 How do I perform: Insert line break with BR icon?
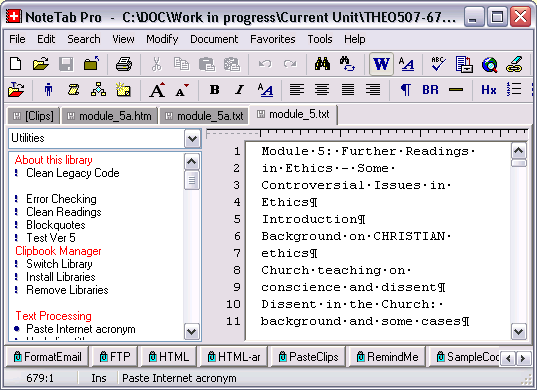coord(430,90)
